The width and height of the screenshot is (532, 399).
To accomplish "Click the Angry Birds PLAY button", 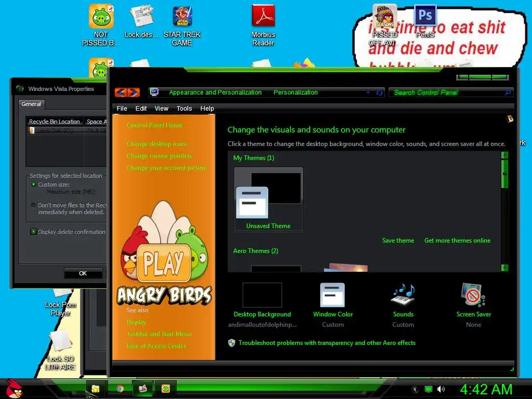I will pyautogui.click(x=164, y=263).
